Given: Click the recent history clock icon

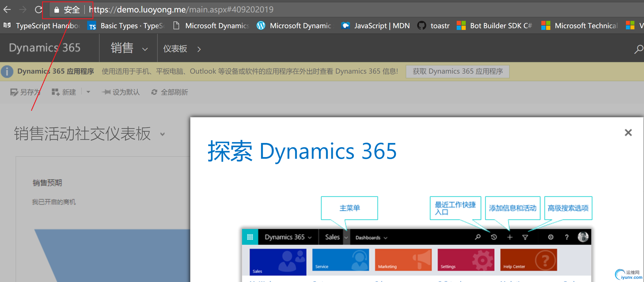Looking at the screenshot, I should (x=494, y=237).
